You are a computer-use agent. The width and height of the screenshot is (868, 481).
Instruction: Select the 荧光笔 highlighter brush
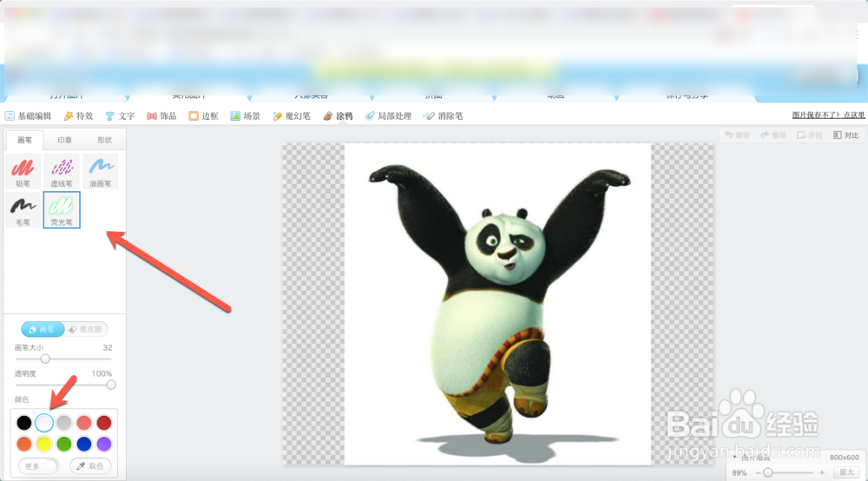(62, 210)
